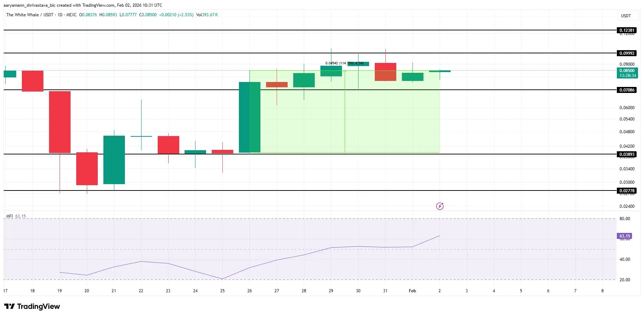Screen dimensions: 644x317
Task: Open the USDT currency selector
Action: [x=626, y=16]
